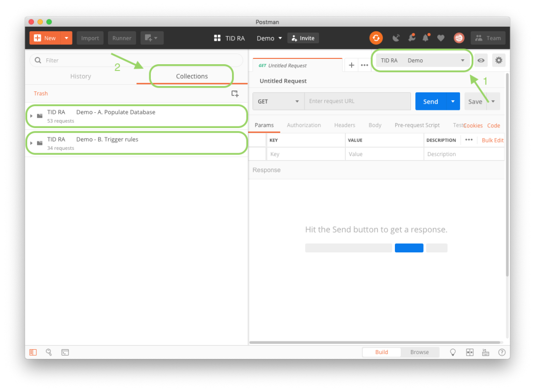Open the new window icon button
Viewport: 535px width, 392px height.
click(x=152, y=38)
